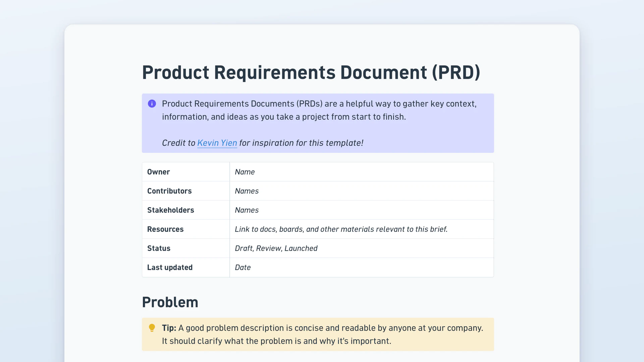Click the Contributors label cell
The image size is (644, 362).
click(186, 191)
